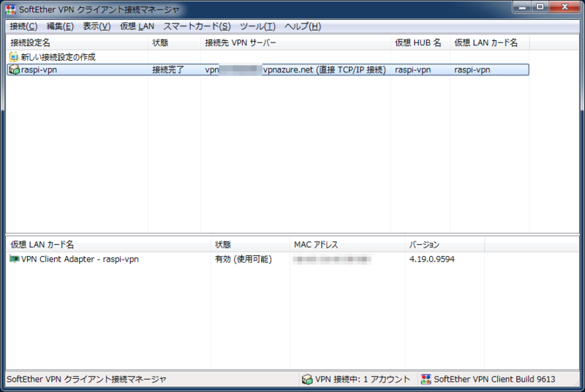
Task: Click the 有効 (使用可能) status cell
Action: (x=244, y=259)
